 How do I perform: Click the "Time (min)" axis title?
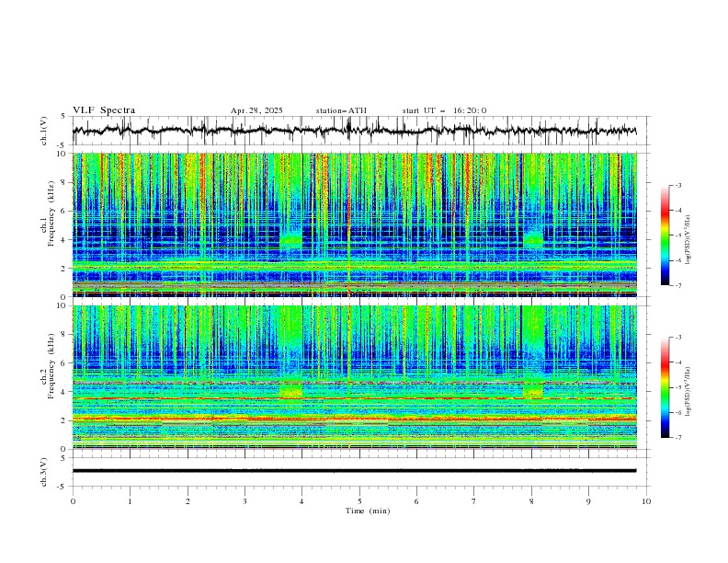click(x=368, y=511)
